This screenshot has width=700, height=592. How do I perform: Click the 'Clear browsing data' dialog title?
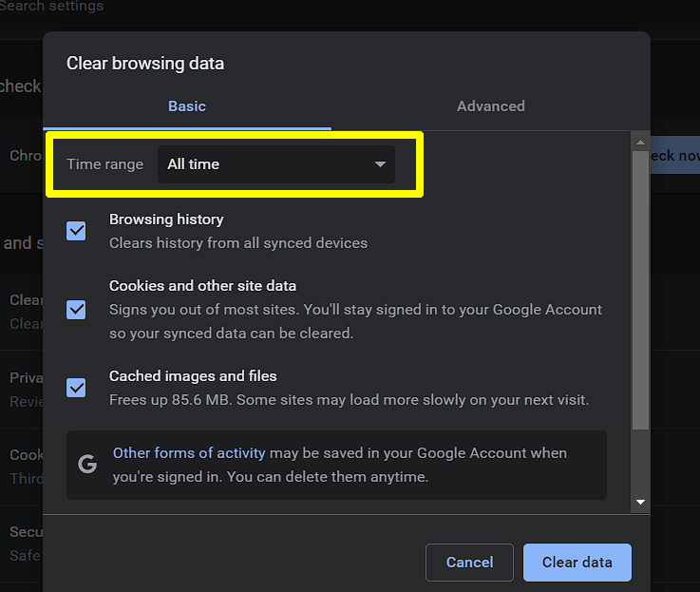(145, 64)
